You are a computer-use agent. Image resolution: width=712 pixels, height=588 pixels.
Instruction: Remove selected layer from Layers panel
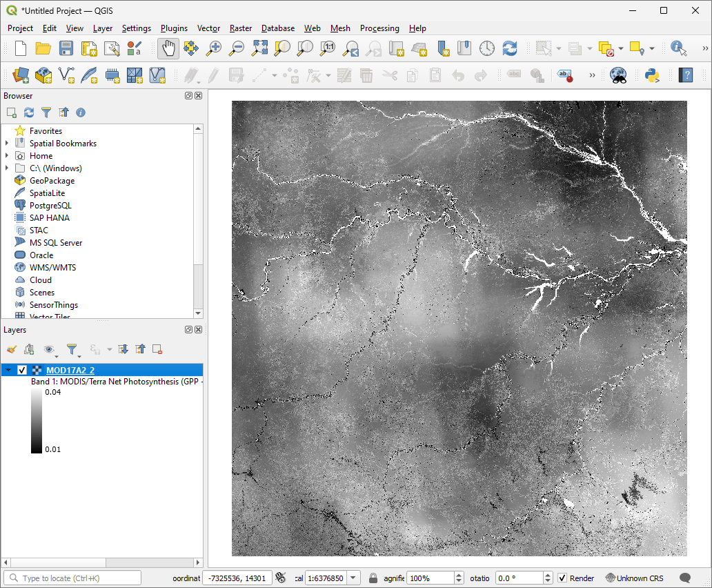pyautogui.click(x=157, y=349)
